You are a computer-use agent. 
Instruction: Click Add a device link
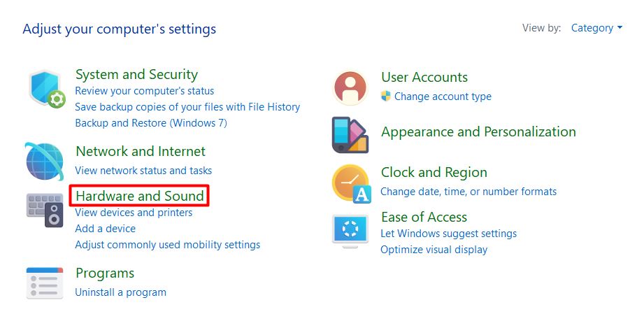tap(105, 229)
